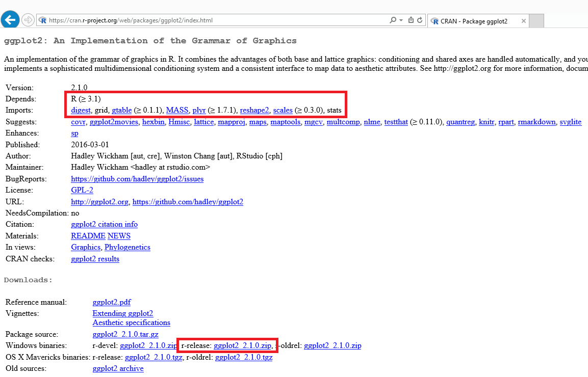Open the maptools package link
588x377 pixels.
(x=286, y=122)
